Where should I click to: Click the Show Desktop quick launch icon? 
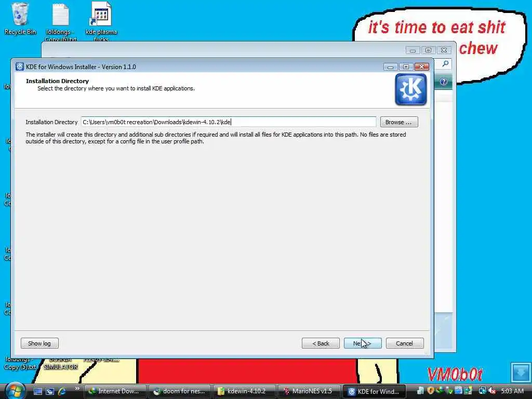pos(37,391)
